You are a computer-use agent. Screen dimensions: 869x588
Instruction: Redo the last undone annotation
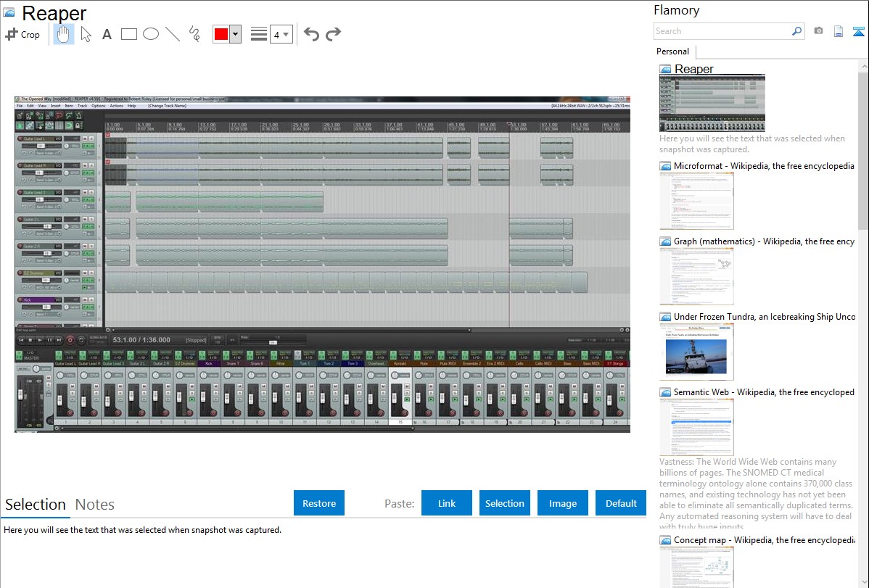tap(333, 34)
